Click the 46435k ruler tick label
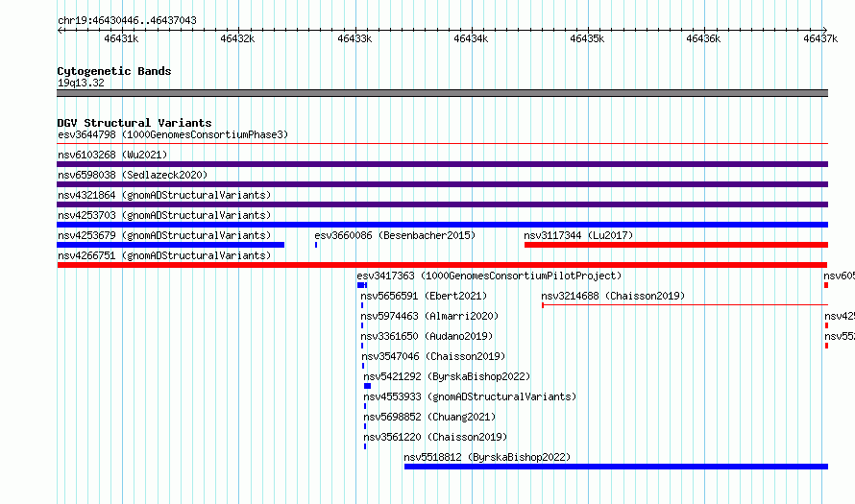Screen dimensions: 855x504 pos(587,38)
